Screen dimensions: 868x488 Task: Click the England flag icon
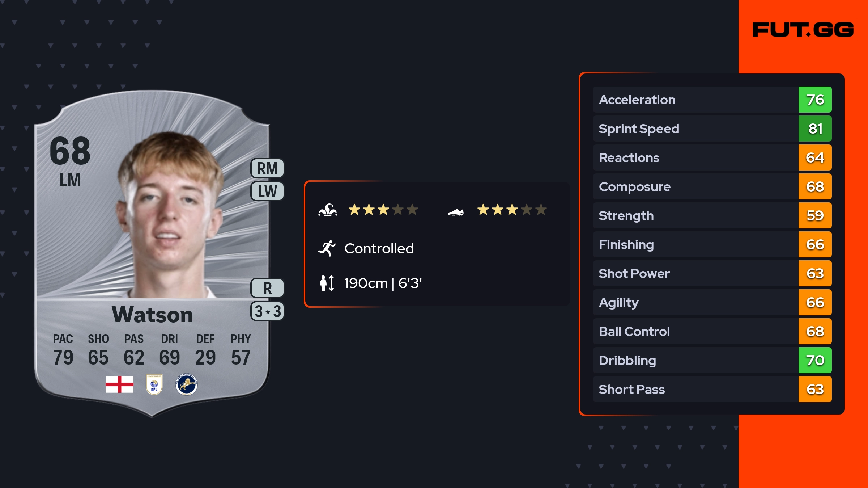tap(119, 384)
